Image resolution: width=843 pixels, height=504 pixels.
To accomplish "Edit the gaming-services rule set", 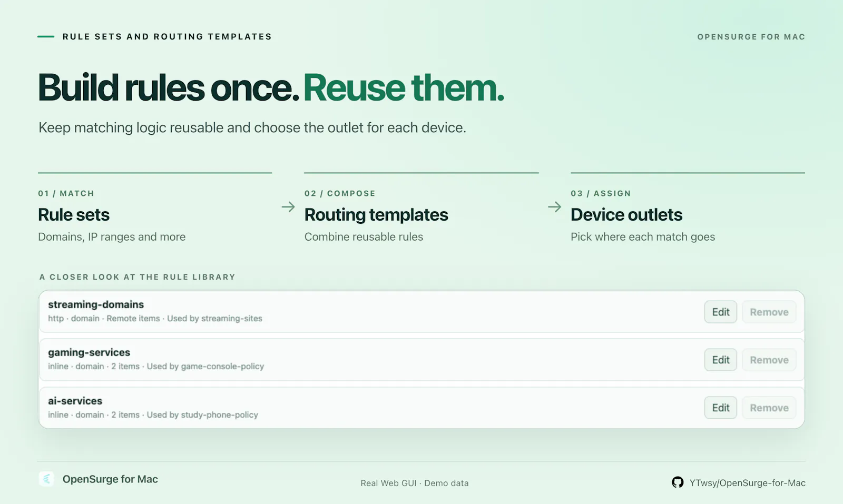I will (x=721, y=360).
